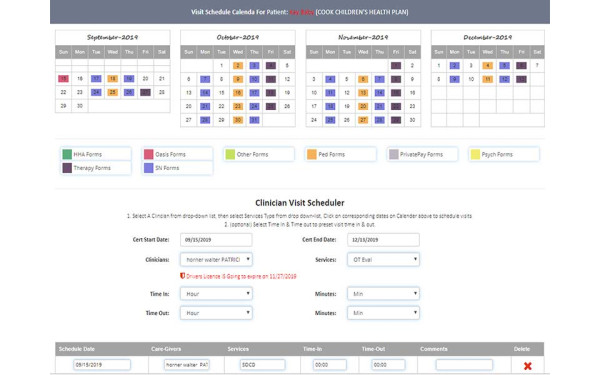This screenshot has width=600, height=375.
Task: Open the Time In Minutes dropdown
Action: [x=383, y=294]
